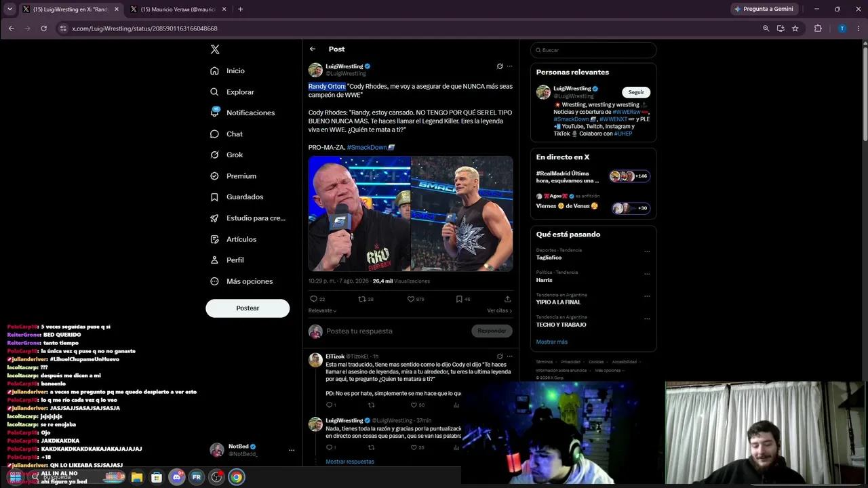Open options for TECHO Y TRABAJO trend

[x=647, y=319]
